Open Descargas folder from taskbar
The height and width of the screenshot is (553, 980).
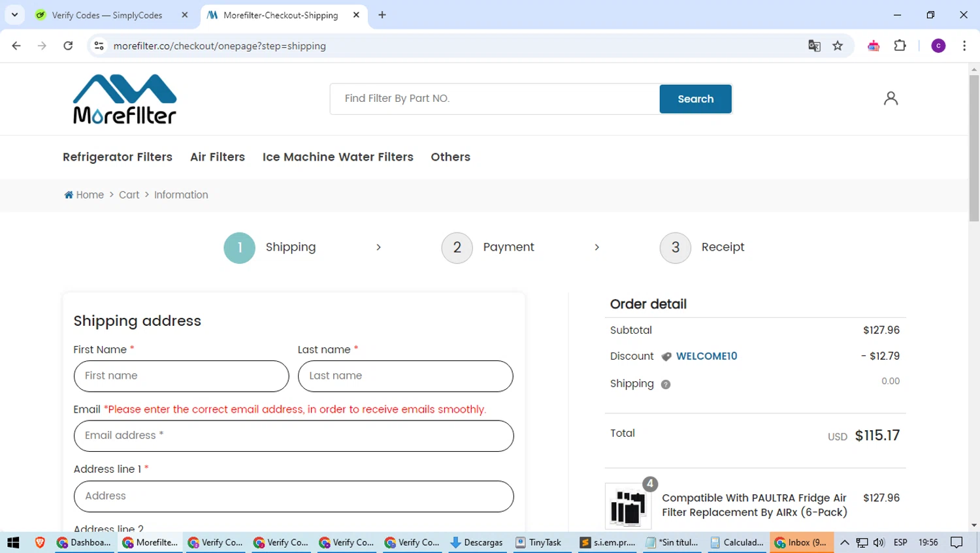click(478, 543)
